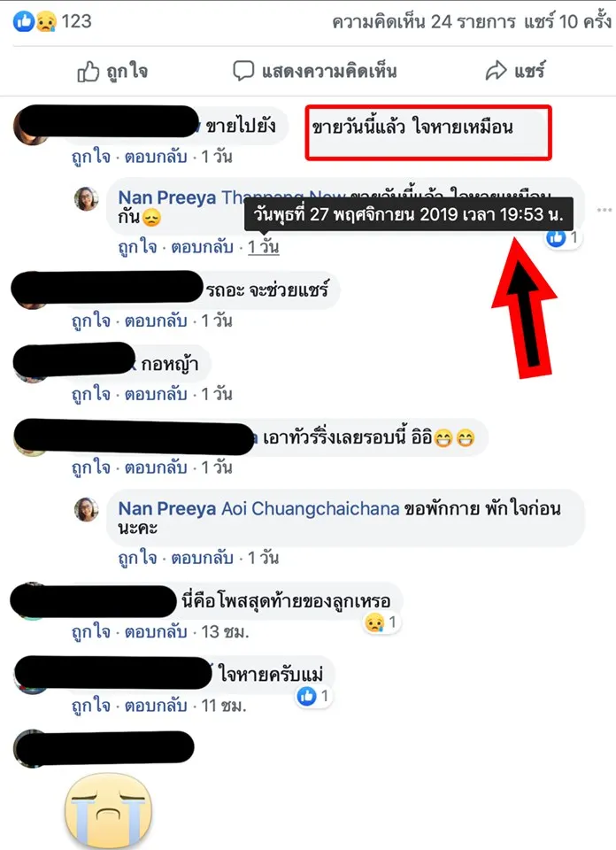This screenshot has width=616, height=850.
Task: Click the 13 ชม. timestamp
Action: (x=225, y=631)
